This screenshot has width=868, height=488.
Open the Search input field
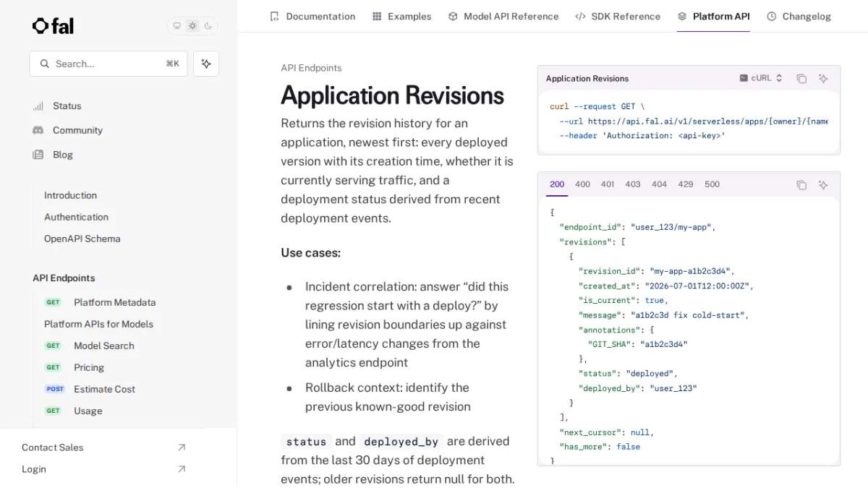click(109, 64)
